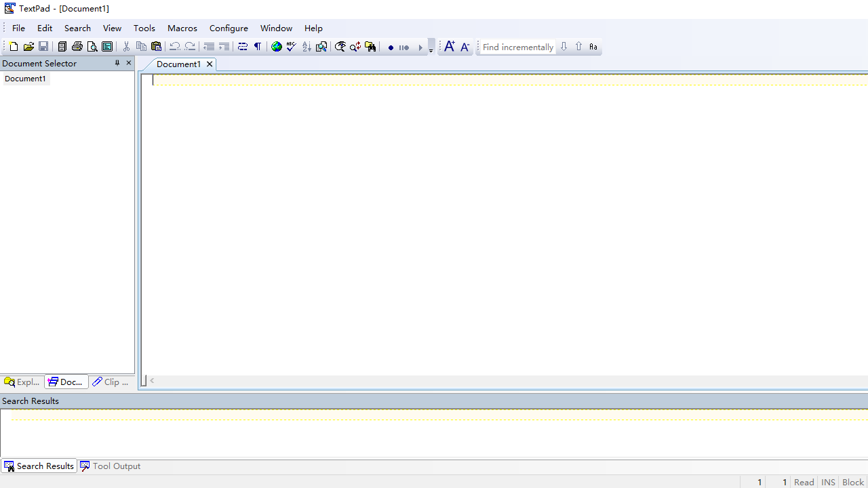868x488 pixels.
Task: Click the Find eye magnifier icon
Action: pyautogui.click(x=340, y=47)
